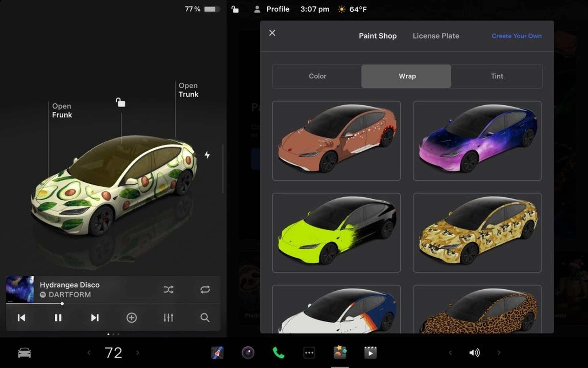Open the vehicle controls car icon

tap(24, 353)
